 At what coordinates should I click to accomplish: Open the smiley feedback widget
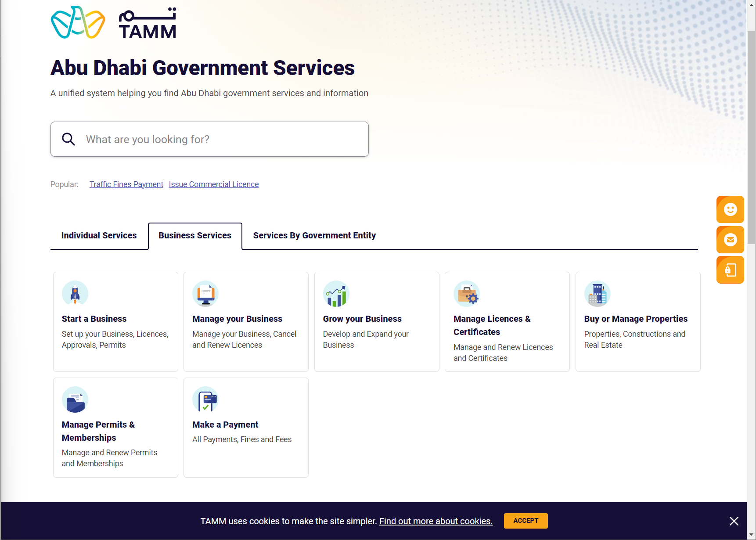tap(730, 209)
